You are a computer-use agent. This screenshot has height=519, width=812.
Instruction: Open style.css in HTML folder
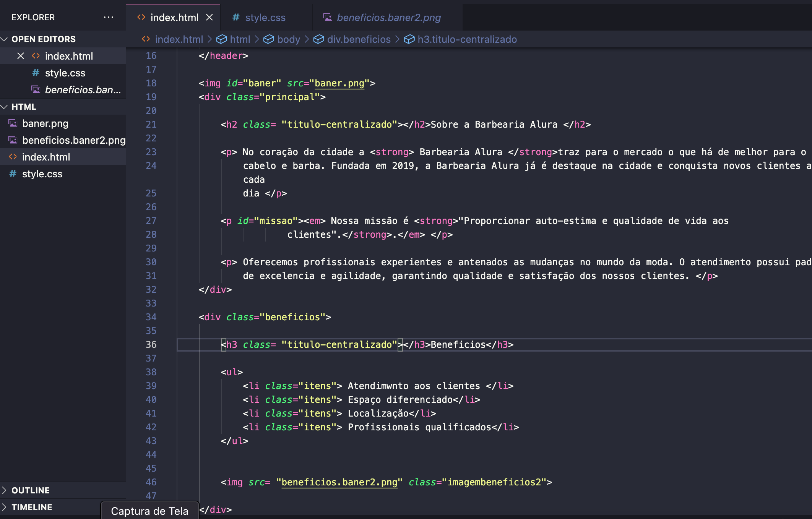point(42,174)
